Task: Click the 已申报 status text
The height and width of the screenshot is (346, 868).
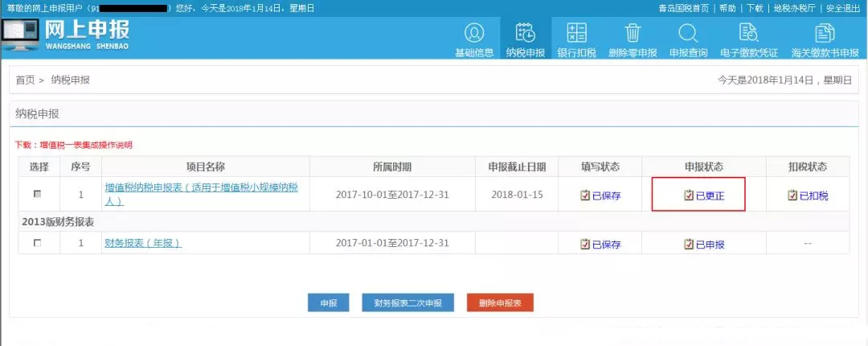Action: click(710, 244)
